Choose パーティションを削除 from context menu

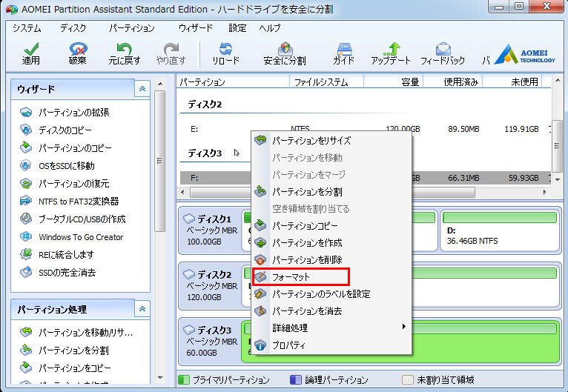click(x=331, y=259)
